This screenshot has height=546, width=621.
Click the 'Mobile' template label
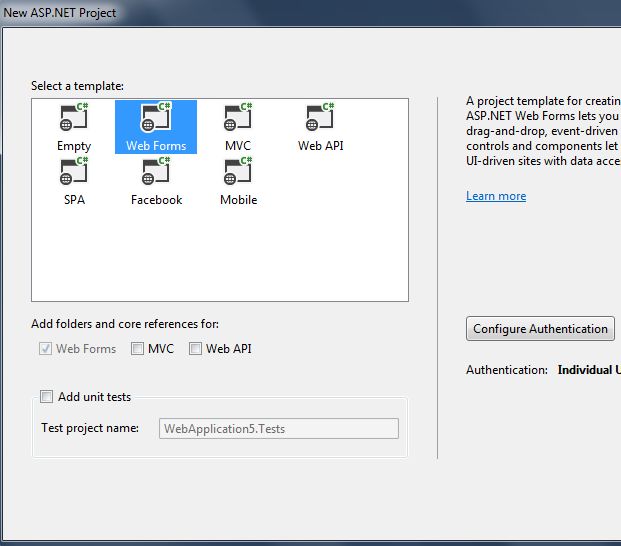(238, 200)
